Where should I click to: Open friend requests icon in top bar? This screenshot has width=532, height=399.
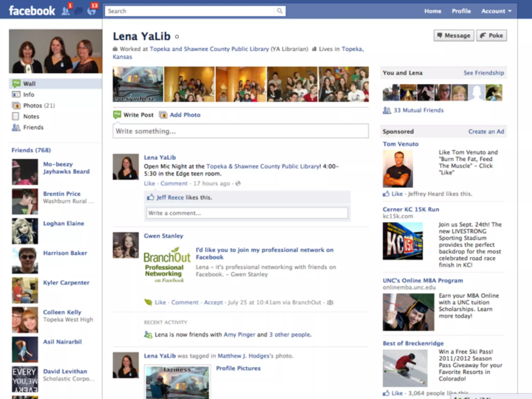(65, 11)
